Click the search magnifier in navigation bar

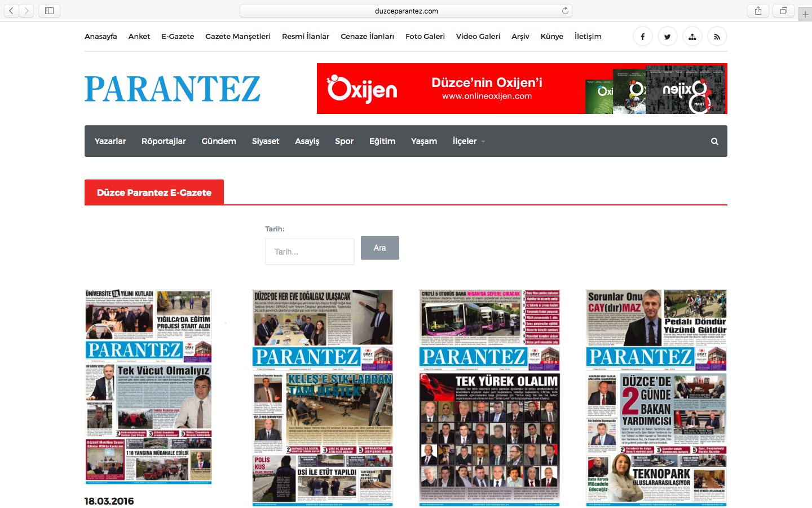714,142
